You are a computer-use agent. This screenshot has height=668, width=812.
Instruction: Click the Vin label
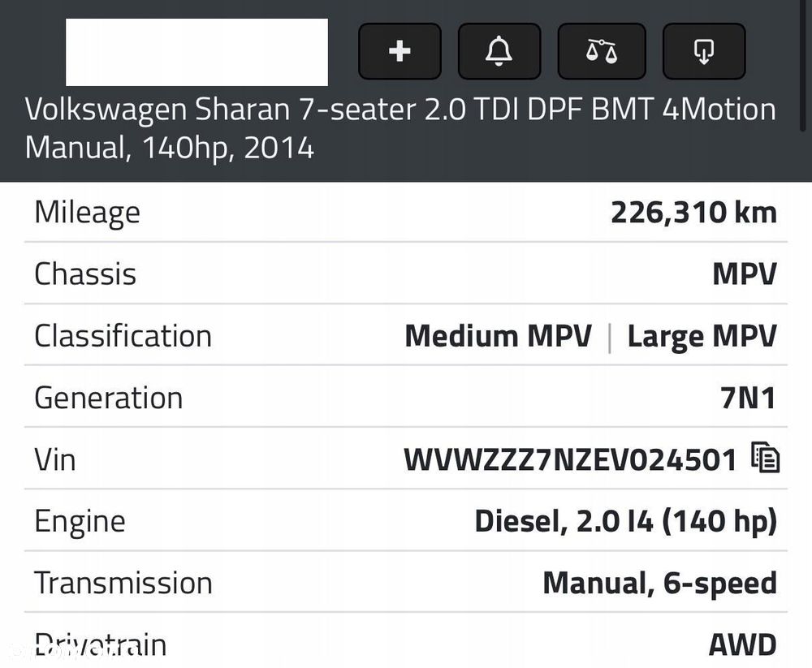click(x=55, y=459)
